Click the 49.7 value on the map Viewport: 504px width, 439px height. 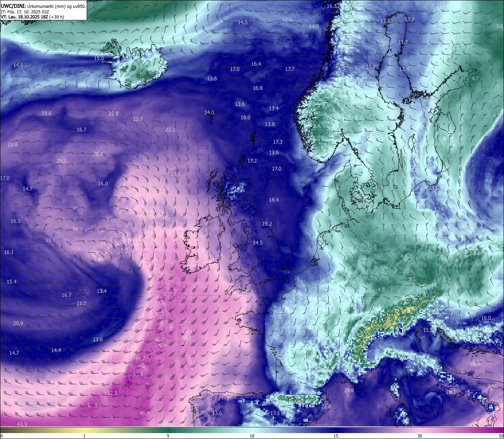[x=140, y=358]
